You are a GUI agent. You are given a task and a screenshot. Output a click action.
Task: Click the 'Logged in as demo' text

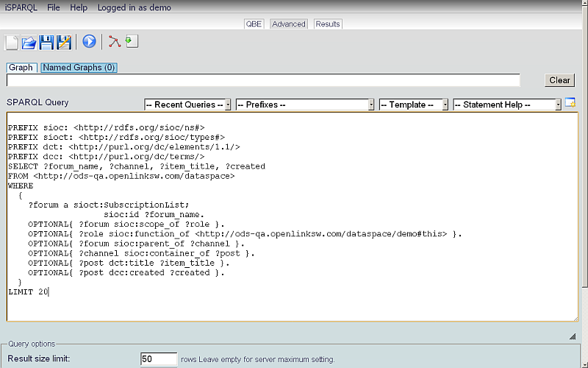pos(135,7)
